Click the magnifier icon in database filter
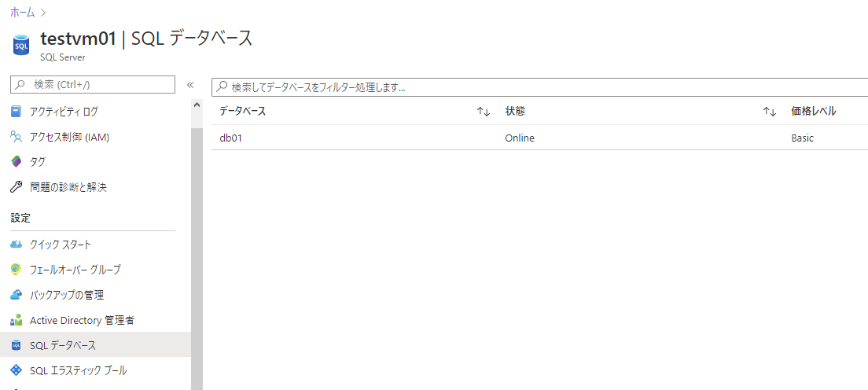This screenshot has height=390, width=868. pyautogui.click(x=222, y=87)
